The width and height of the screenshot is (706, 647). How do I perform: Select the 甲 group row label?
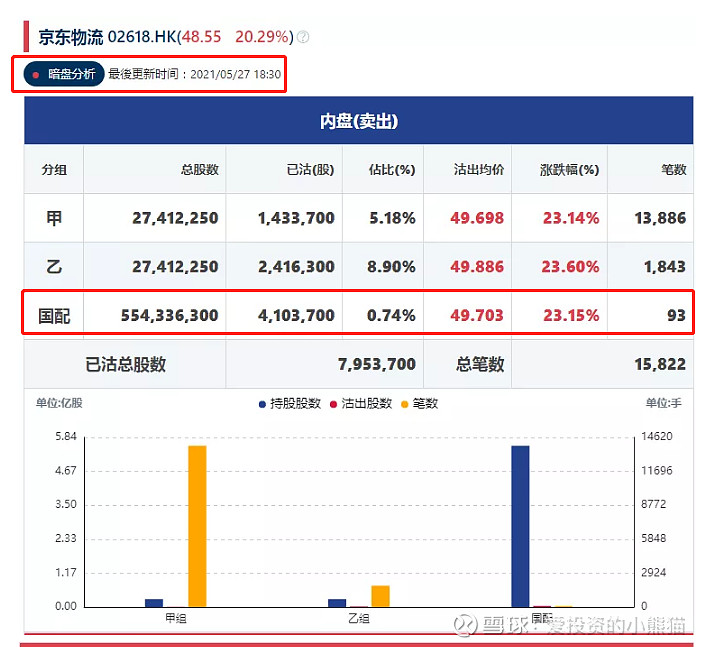pos(54,218)
